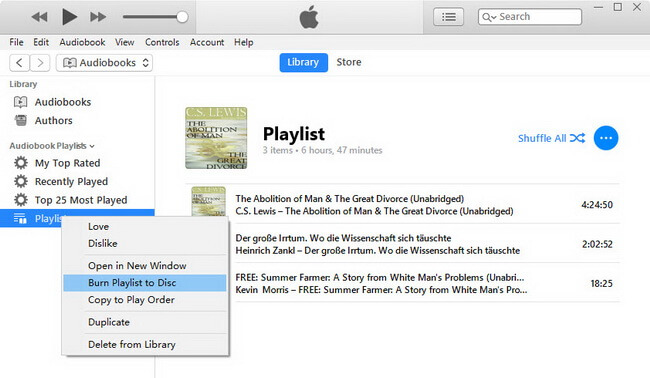The image size is (650, 378).
Task: Click the Playlist title heading
Action: 294,134
